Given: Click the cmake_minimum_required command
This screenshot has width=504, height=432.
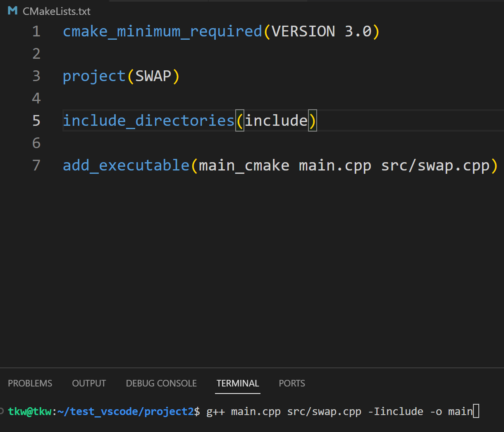Looking at the screenshot, I should coord(162,31).
